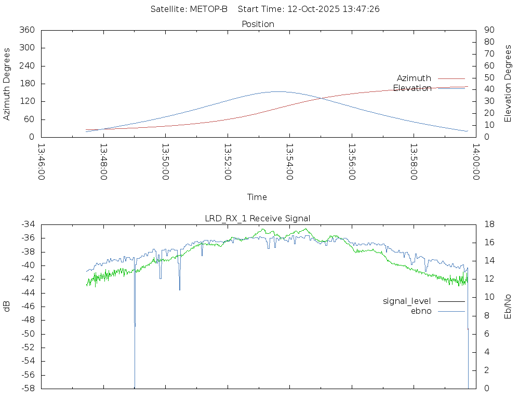This screenshot has height=399, width=532.
Task: Click the Elevation legend blue line sample
Action: pyautogui.click(x=451, y=88)
